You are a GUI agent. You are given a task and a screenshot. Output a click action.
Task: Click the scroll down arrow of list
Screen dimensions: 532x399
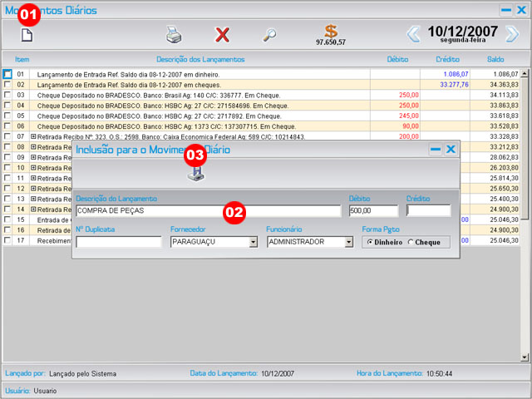[x=525, y=357]
